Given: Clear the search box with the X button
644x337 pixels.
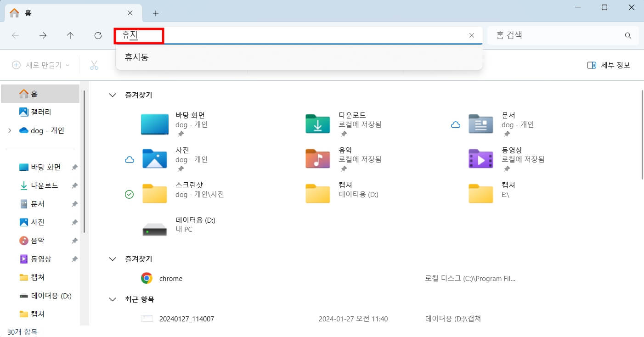Looking at the screenshot, I should click(472, 35).
